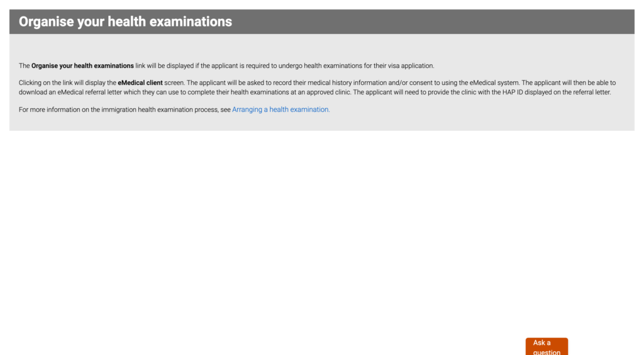
Task: Click the word download starting the line
Action: pyautogui.click(x=33, y=93)
